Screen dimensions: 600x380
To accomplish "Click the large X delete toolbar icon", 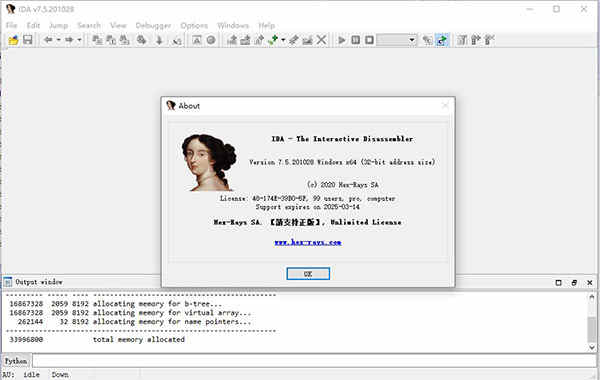I will point(321,40).
